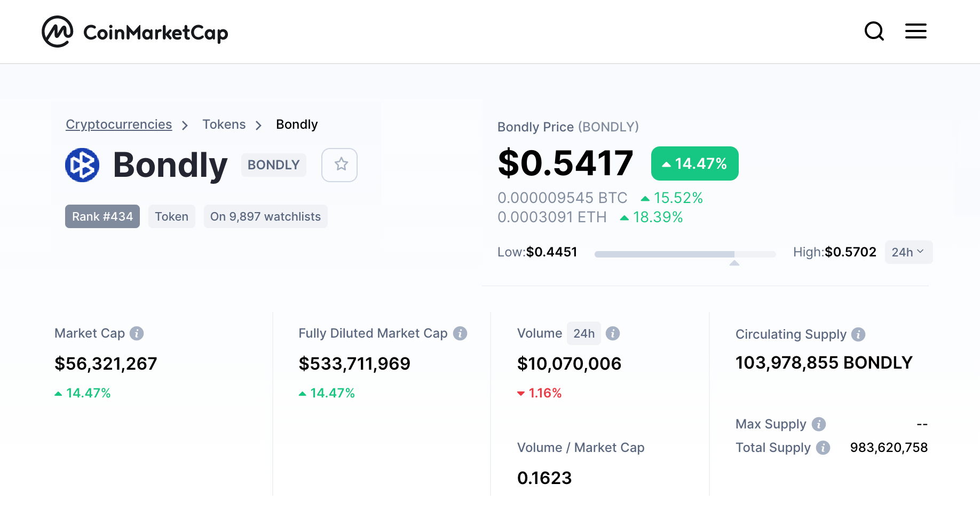Click the large Bondly title
This screenshot has height=515, width=980.
(x=170, y=165)
